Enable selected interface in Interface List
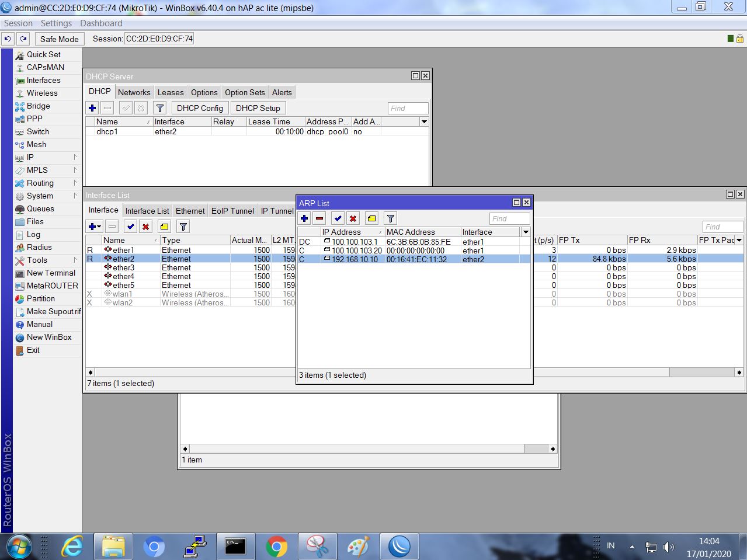This screenshot has height=560, width=747. pos(131,227)
